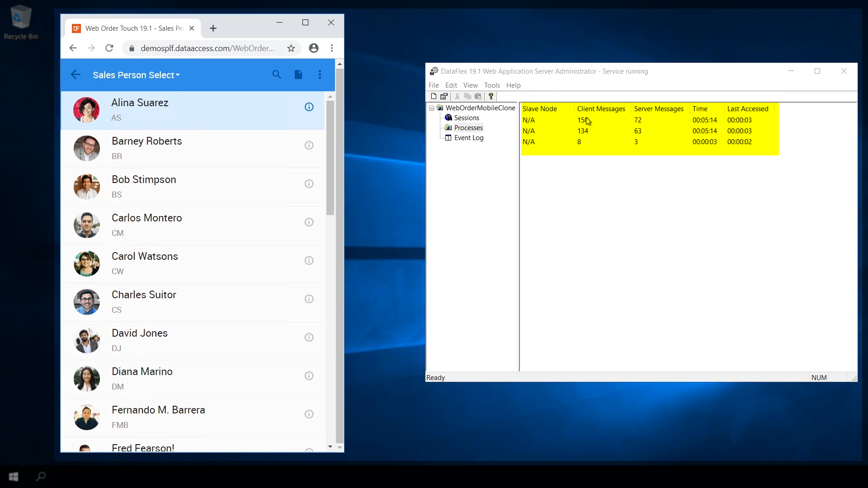Open the View menu
The width and height of the screenshot is (868, 488).
470,85
